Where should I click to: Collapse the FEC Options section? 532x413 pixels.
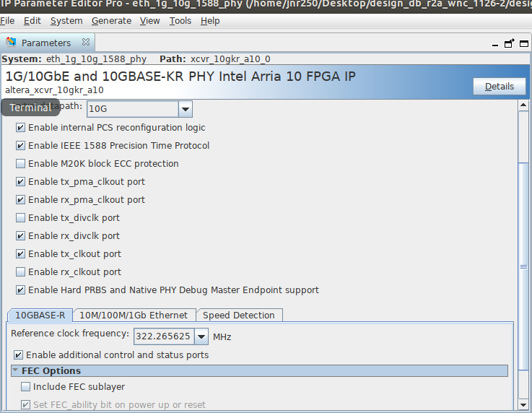15,370
